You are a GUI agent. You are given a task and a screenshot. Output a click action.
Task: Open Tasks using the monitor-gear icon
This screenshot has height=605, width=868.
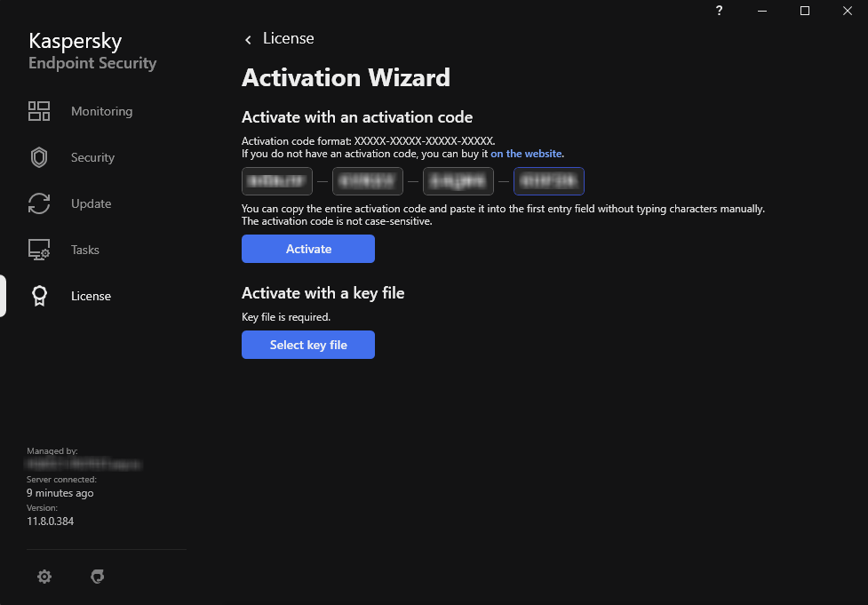(x=39, y=250)
